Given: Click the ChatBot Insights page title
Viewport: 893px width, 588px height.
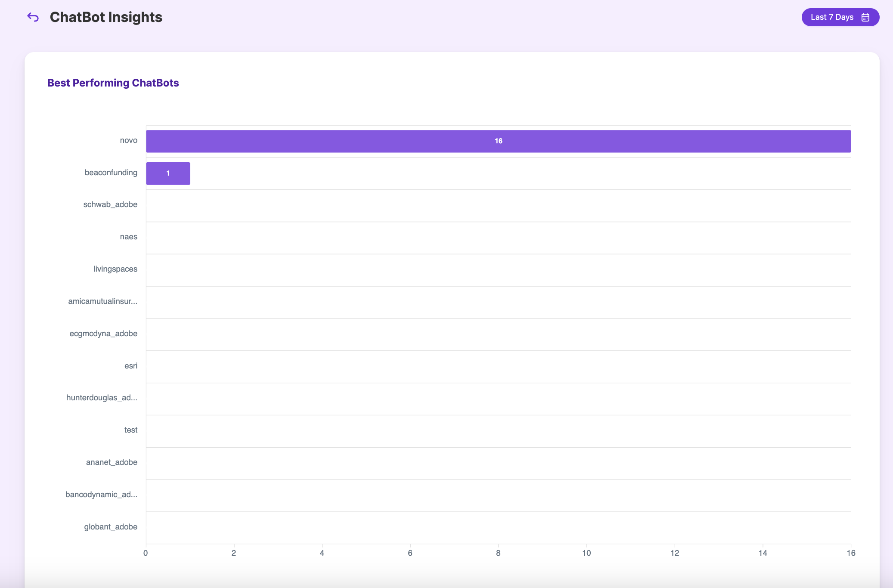Looking at the screenshot, I should (106, 17).
